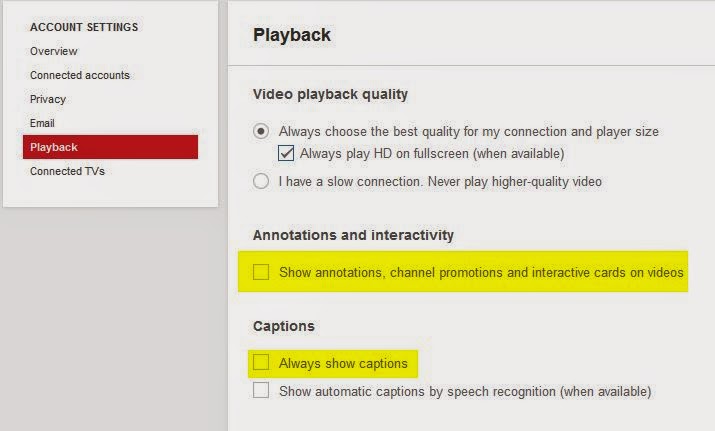Open the Overview settings page
The image size is (715, 431).
click(x=53, y=51)
